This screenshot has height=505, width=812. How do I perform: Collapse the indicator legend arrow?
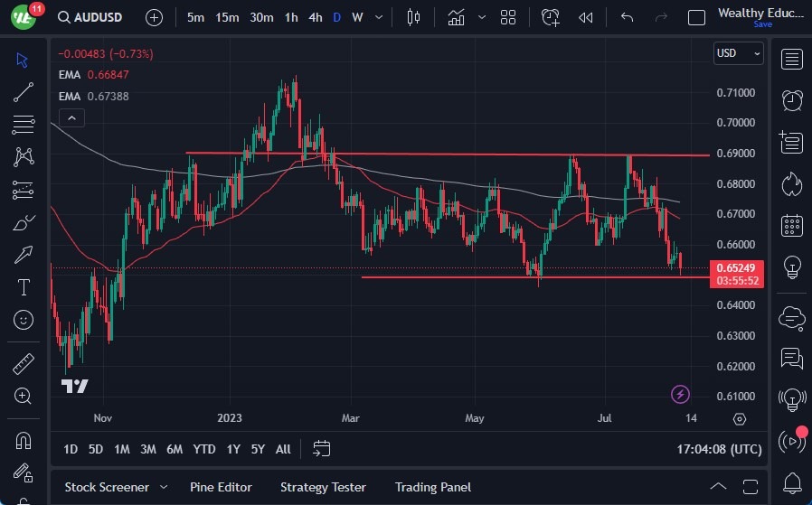tap(71, 117)
